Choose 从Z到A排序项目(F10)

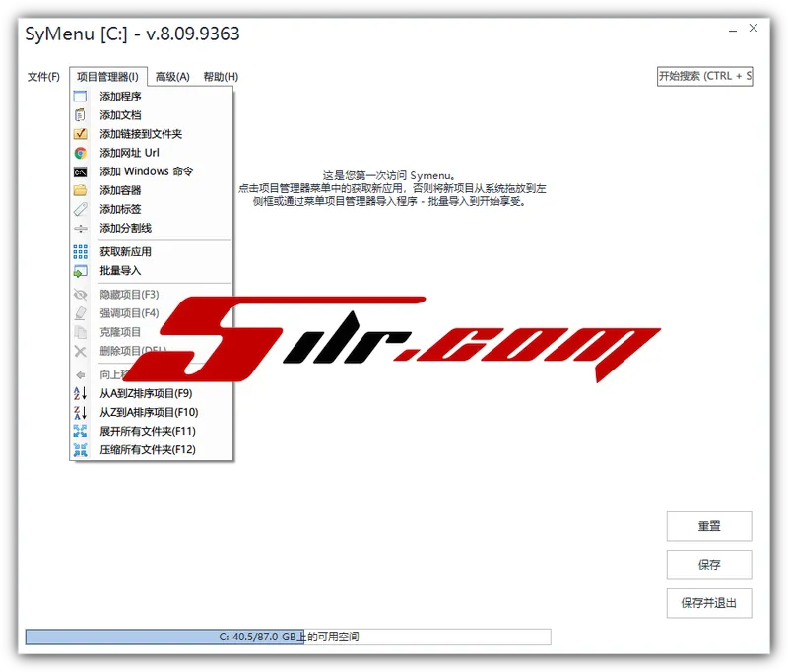(x=151, y=412)
